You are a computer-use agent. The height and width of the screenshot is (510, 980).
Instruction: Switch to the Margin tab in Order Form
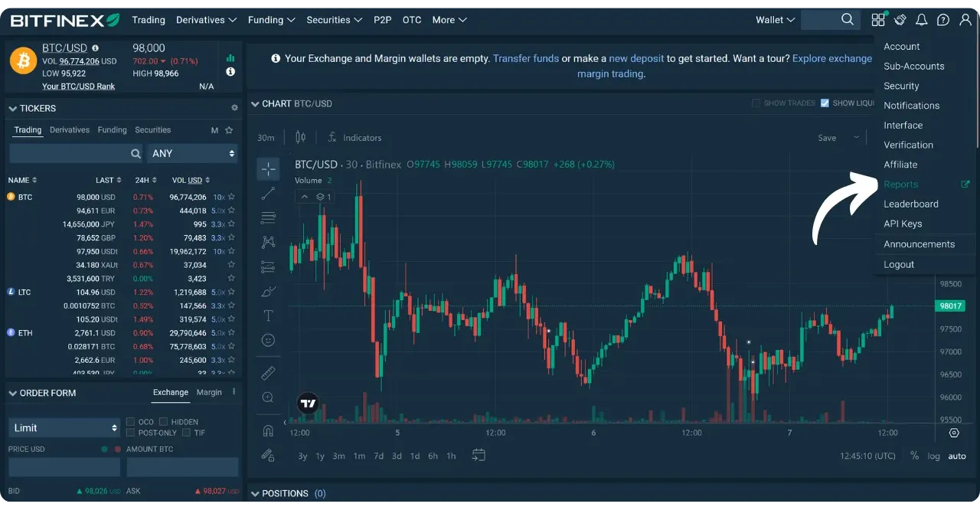click(x=209, y=392)
